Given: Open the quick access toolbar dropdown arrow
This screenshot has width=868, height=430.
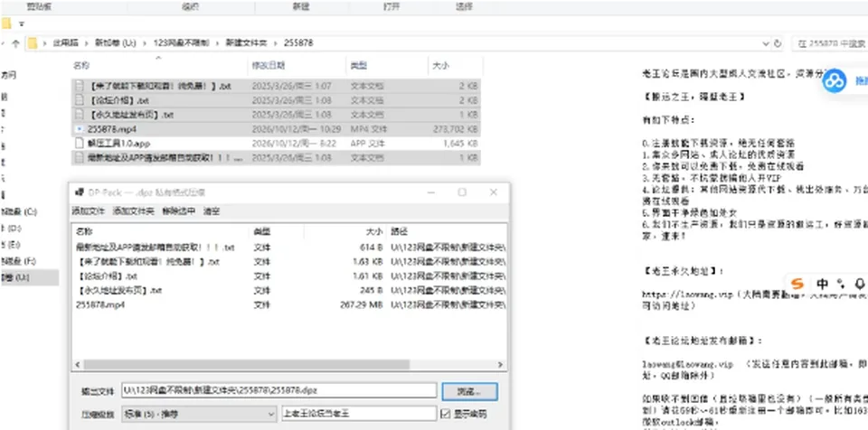Looking at the screenshot, I should click(21, 23).
